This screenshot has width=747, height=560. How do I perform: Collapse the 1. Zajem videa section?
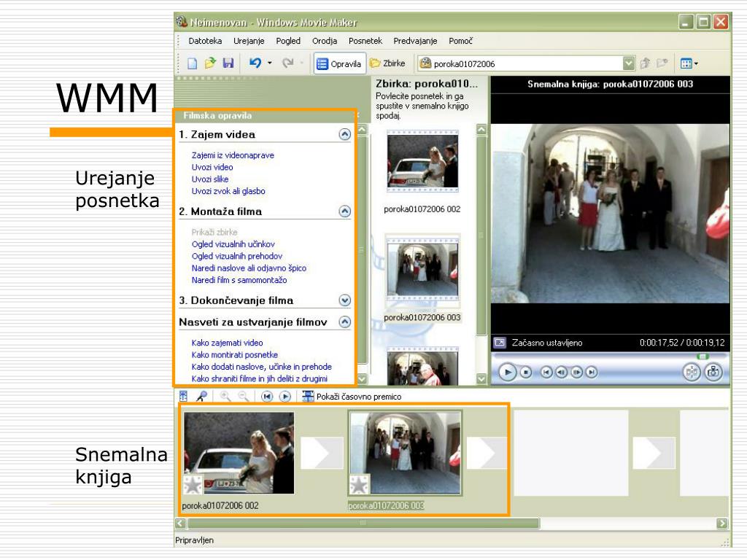(x=345, y=135)
